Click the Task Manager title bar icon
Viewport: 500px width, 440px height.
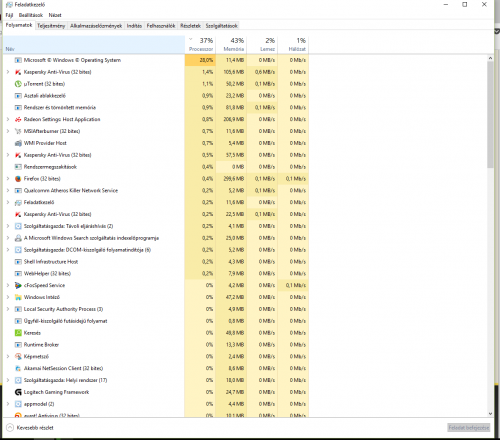tap(9, 5)
